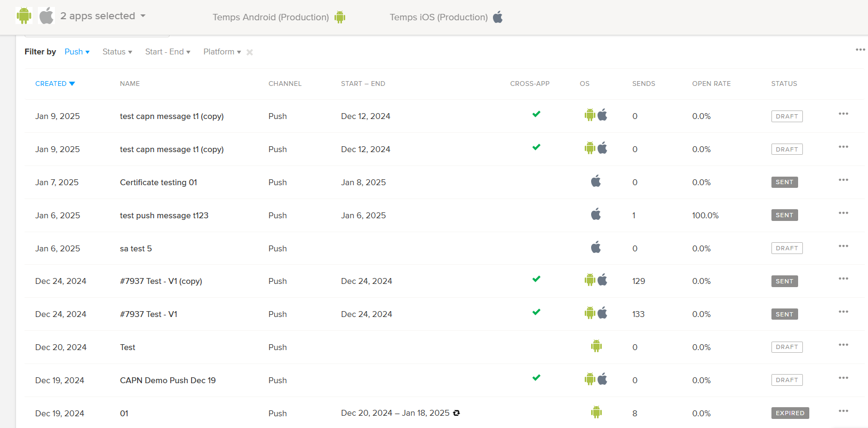
Task: Click the EXPIRED status badge
Action: pyautogui.click(x=790, y=413)
